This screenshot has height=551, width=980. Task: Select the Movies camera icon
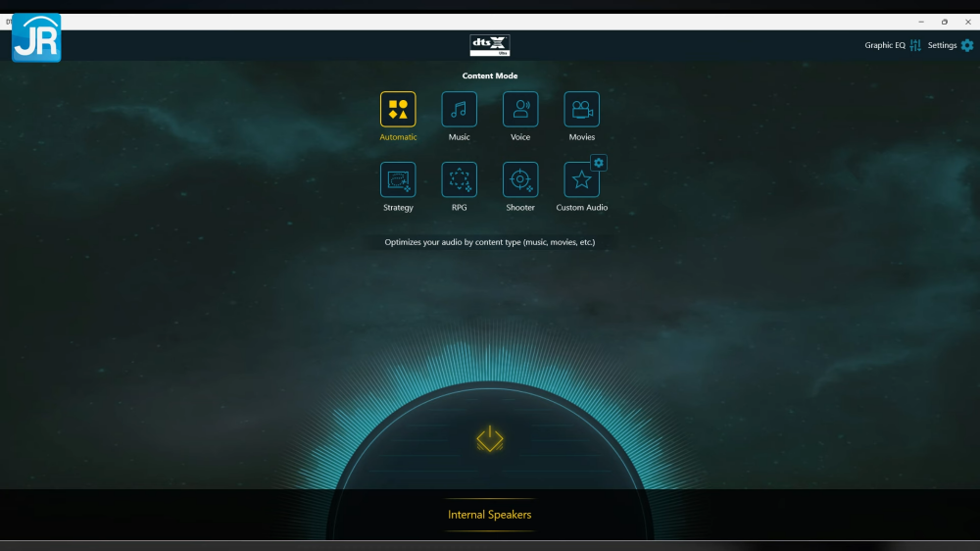582,110
